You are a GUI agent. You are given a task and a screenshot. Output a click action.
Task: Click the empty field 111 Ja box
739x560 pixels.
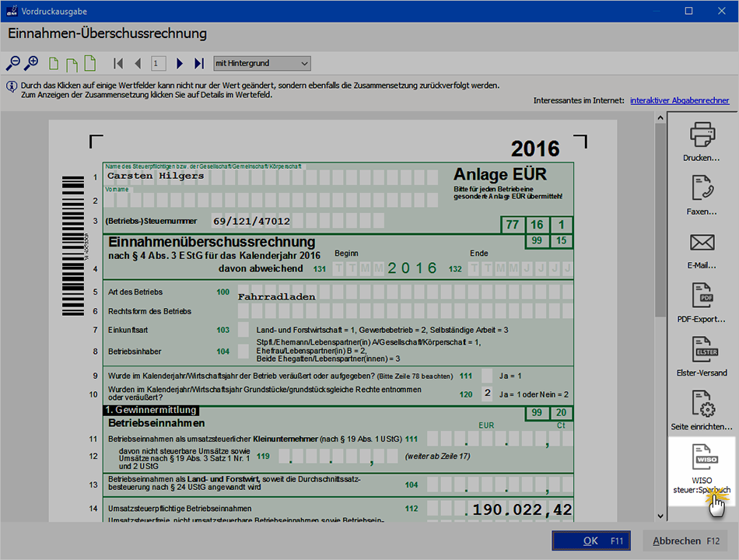[487, 376]
